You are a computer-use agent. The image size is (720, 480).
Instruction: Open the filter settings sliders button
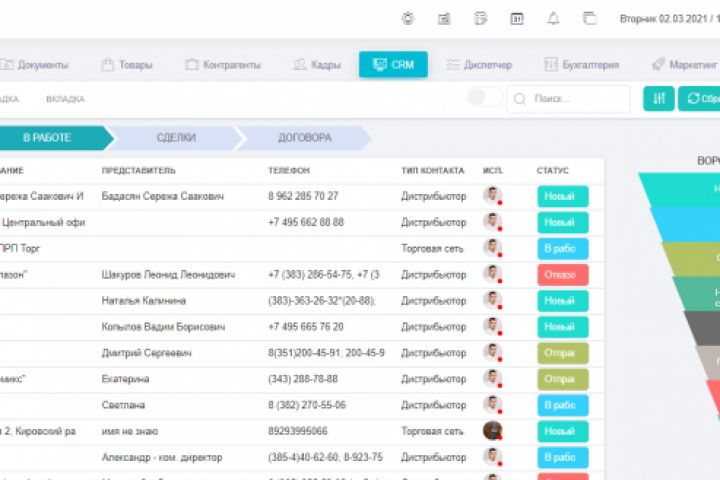(659, 98)
